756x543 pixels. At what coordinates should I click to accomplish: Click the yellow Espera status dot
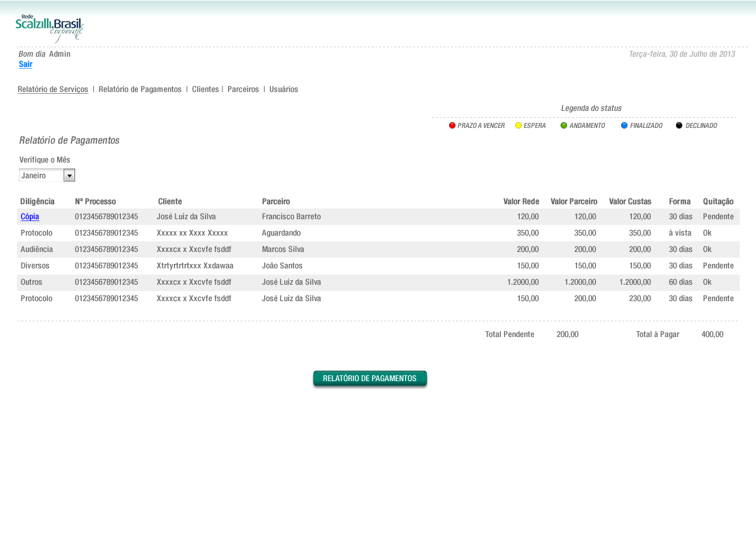pos(518,125)
